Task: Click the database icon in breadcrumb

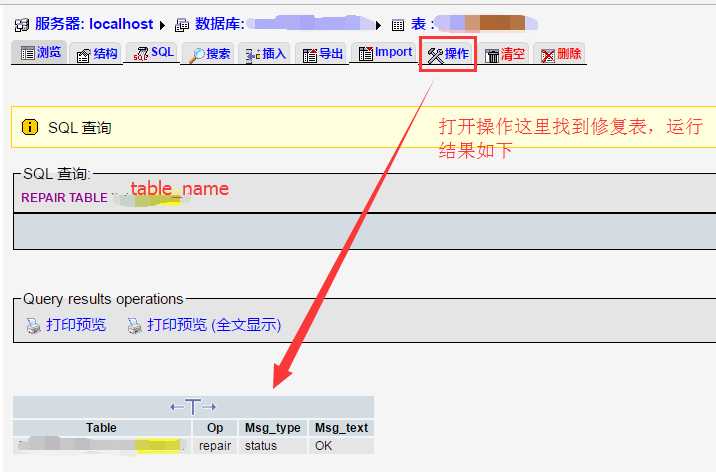Action: tap(182, 25)
